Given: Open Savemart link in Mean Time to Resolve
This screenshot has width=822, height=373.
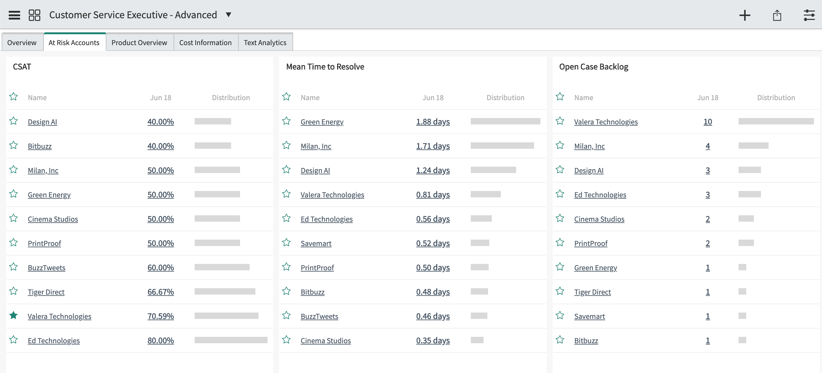Looking at the screenshot, I should pos(316,244).
